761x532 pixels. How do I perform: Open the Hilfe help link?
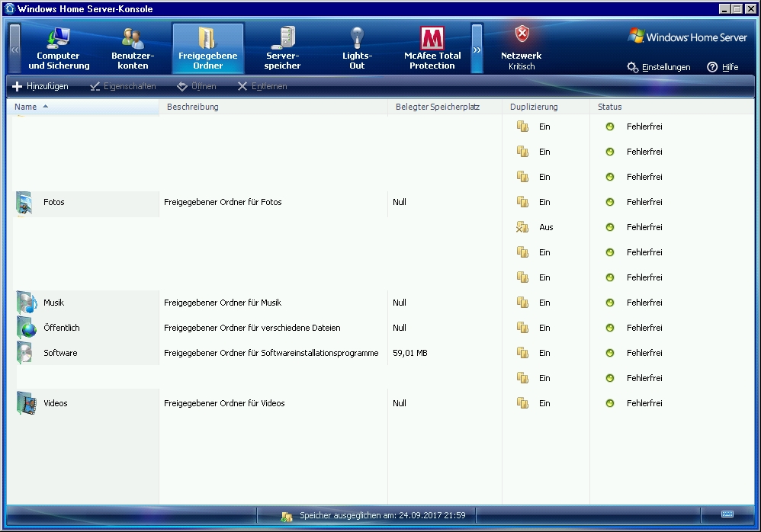pyautogui.click(x=723, y=67)
